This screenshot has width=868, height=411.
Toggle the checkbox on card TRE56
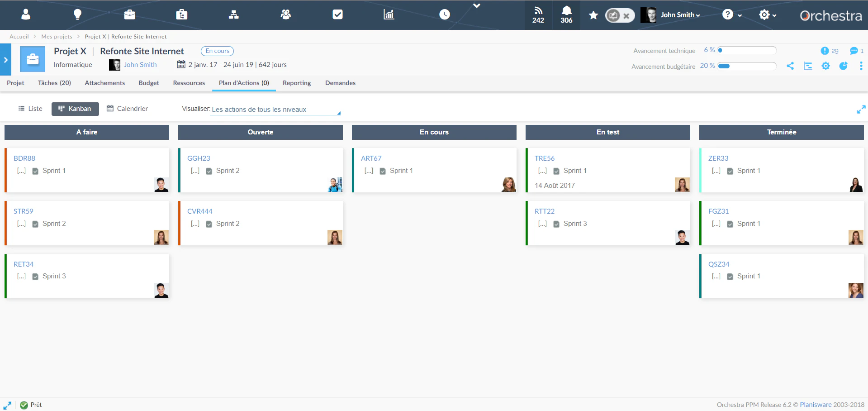click(556, 171)
